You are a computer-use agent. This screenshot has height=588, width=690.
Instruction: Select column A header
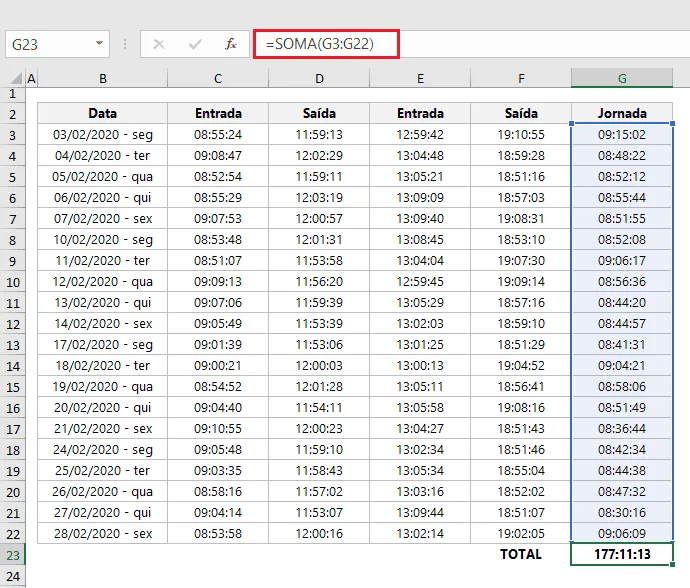[31, 78]
